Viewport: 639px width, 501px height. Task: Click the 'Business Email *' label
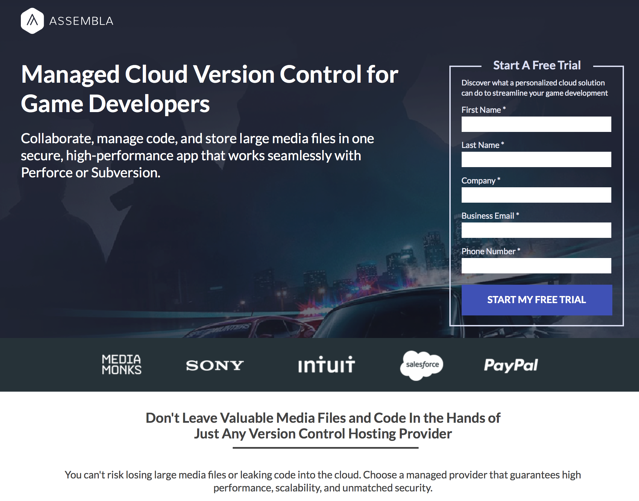coord(490,216)
